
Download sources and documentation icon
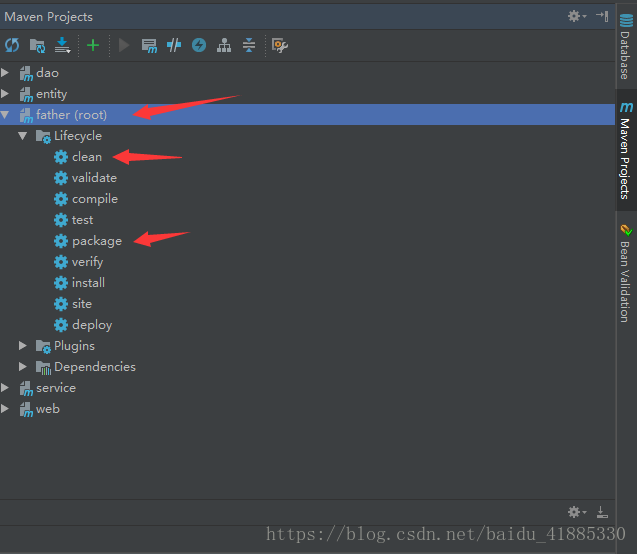click(x=63, y=45)
